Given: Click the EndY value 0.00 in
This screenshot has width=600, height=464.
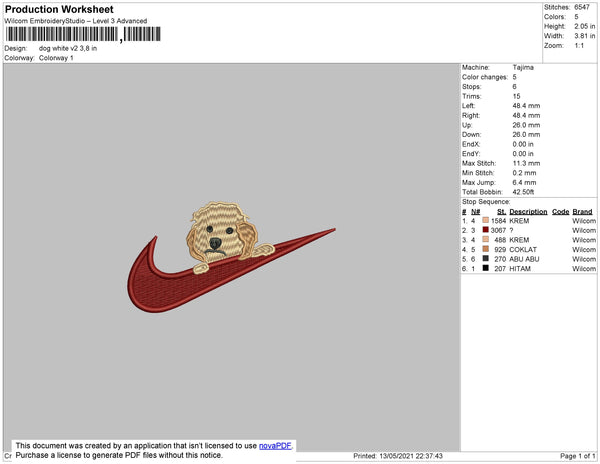Looking at the screenshot, I should click(x=523, y=154).
